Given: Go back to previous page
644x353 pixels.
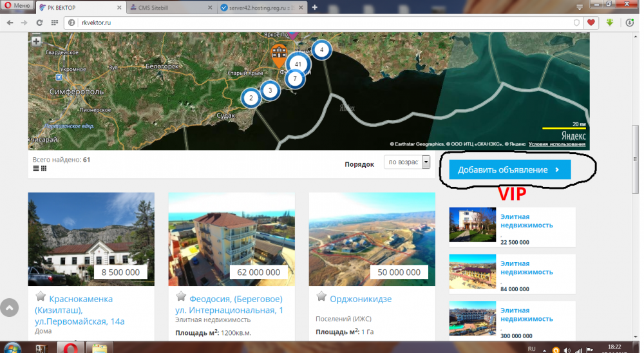Looking at the screenshot, I should (x=10, y=23).
